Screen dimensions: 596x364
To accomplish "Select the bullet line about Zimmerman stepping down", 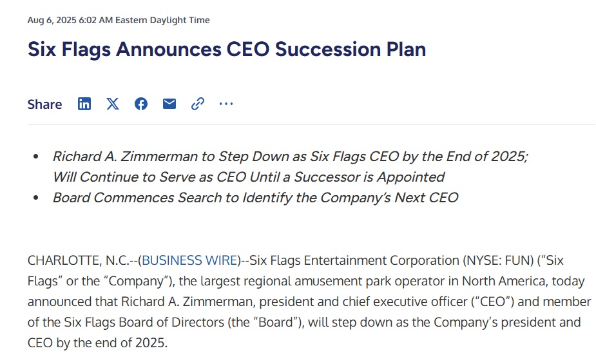I will click(x=291, y=157).
